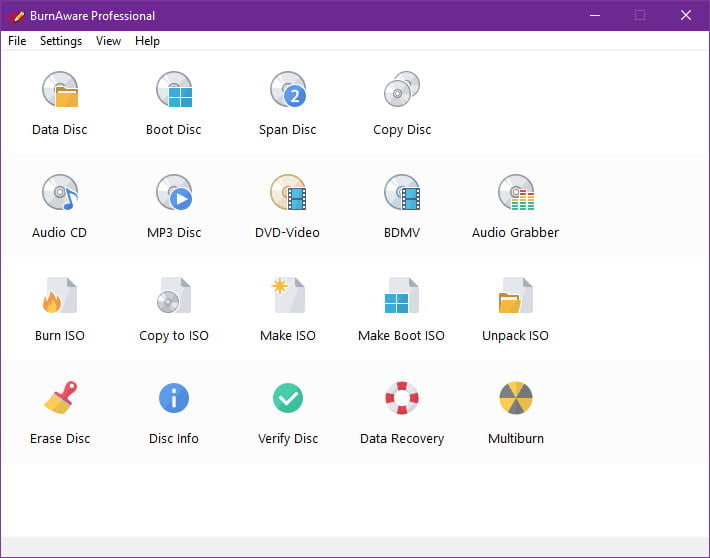The image size is (710, 558).
Task: Click the "BDMV" text label
Action: [402, 232]
